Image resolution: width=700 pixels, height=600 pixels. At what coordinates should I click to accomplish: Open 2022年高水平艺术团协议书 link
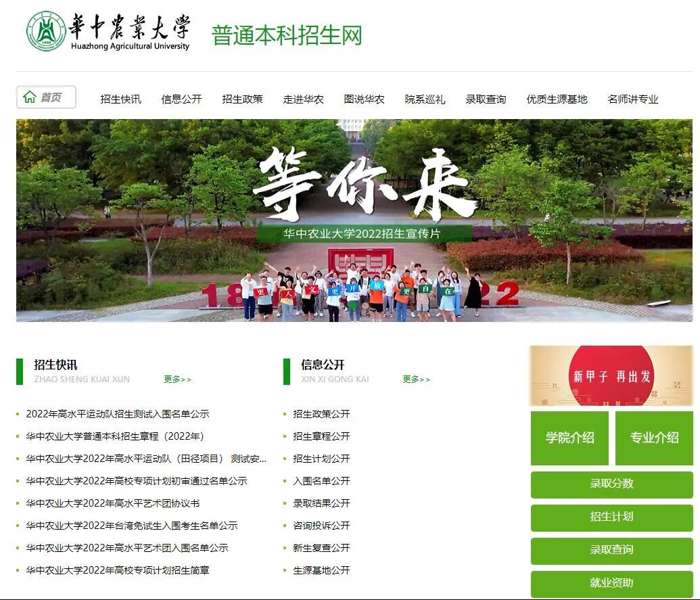(x=112, y=503)
